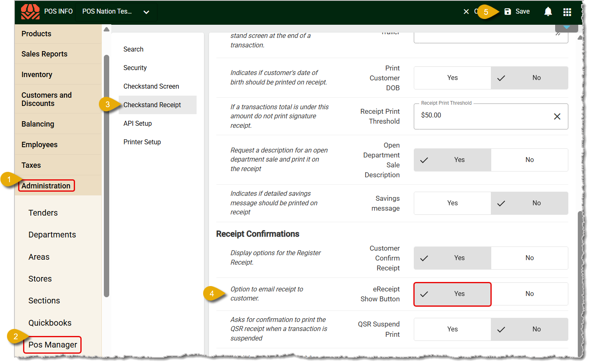Screen dimensions: 591x364
Task: Click the Receipt Confirmations heading
Action: 258,234
